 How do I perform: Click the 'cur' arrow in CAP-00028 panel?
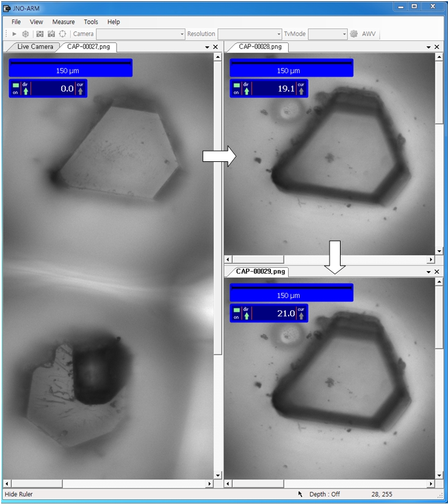point(301,91)
